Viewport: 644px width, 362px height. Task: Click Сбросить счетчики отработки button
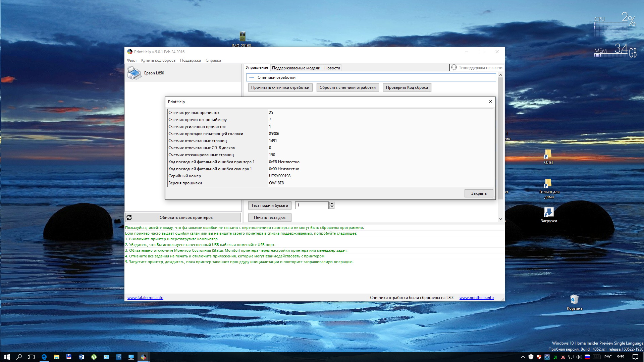point(347,87)
